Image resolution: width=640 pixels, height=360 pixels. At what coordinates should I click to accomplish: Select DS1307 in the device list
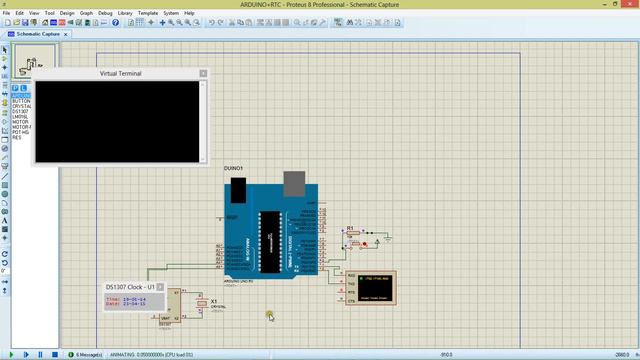pos(20,111)
